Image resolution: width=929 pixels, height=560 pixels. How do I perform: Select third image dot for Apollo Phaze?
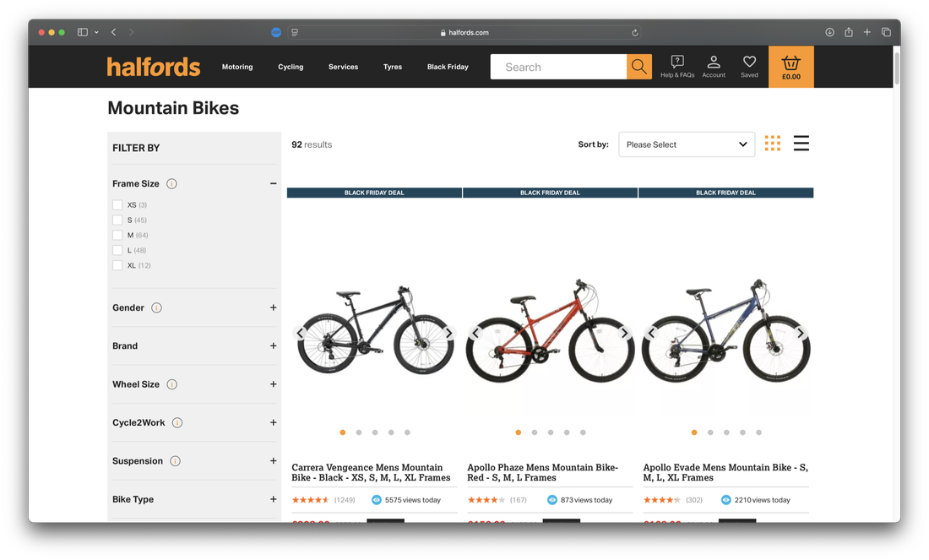click(x=551, y=432)
